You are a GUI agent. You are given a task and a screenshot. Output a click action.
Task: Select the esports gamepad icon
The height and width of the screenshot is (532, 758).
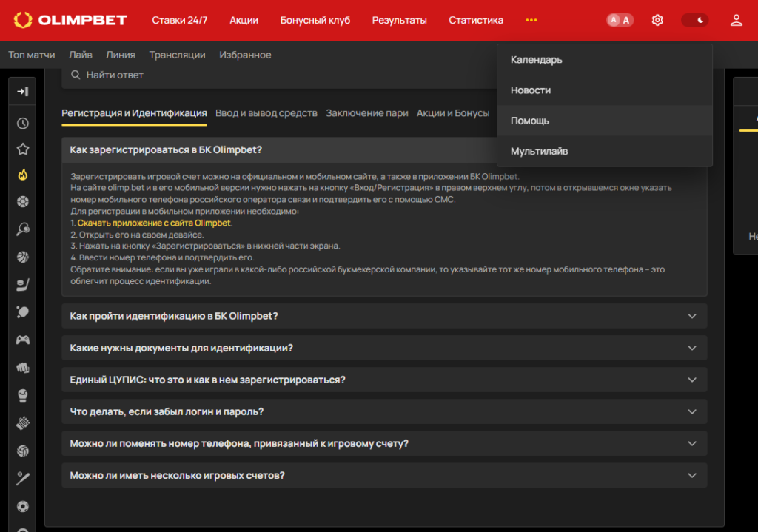click(x=23, y=340)
